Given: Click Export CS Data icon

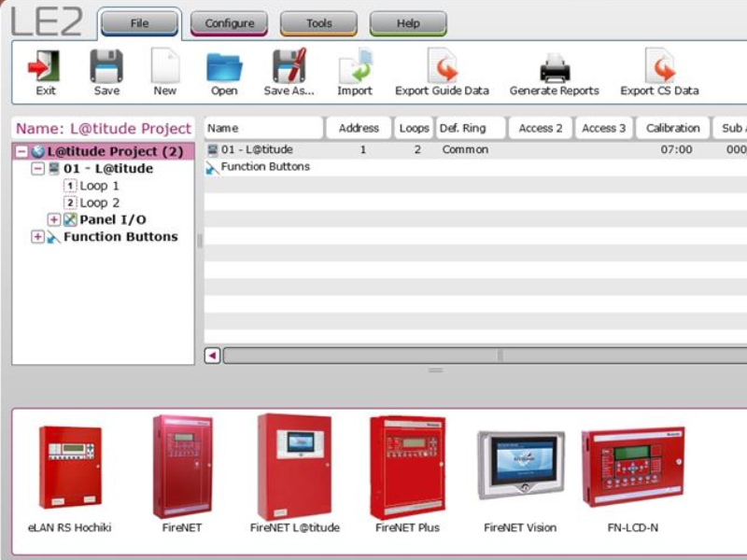Looking at the screenshot, I should click(659, 65).
